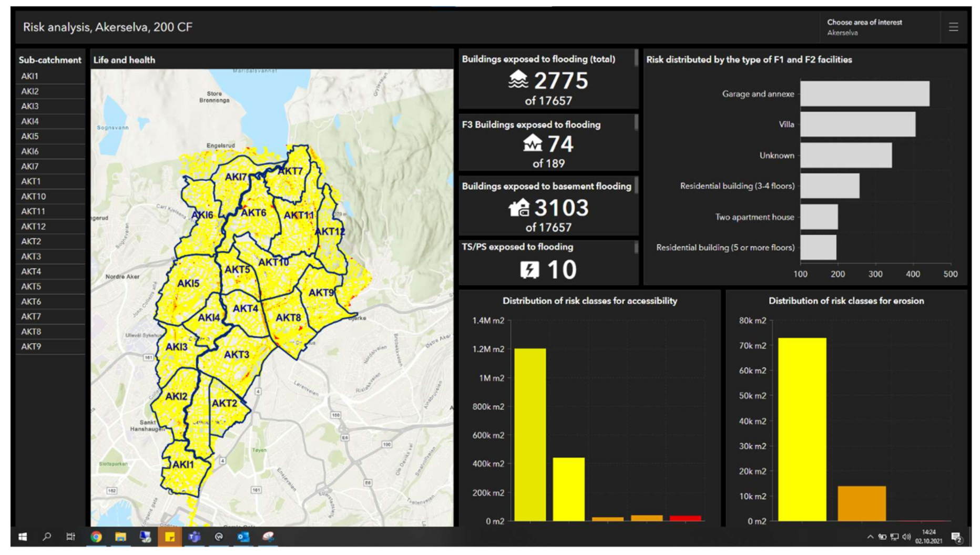
Task: Click the tallest yellow accessibility bar
Action: 529,434
